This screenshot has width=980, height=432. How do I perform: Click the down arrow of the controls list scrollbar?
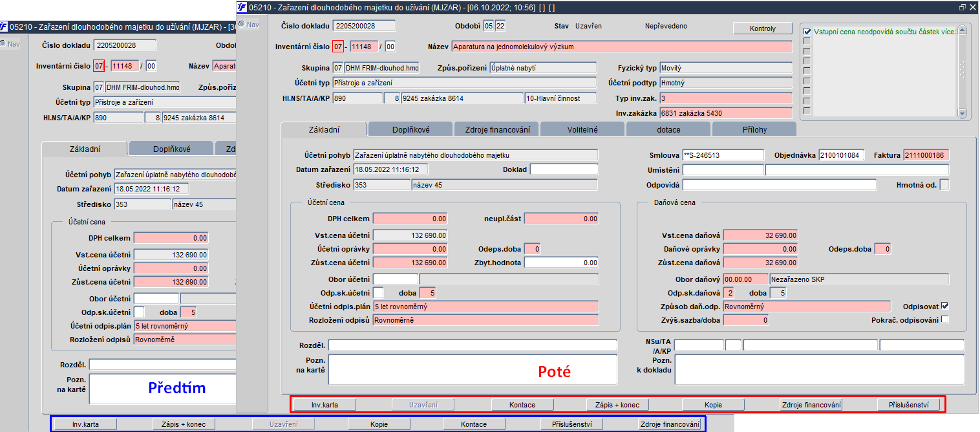tap(963, 113)
